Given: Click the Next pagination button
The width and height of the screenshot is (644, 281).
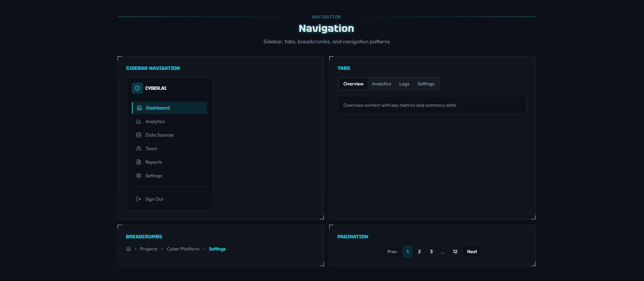Looking at the screenshot, I should (x=472, y=252).
